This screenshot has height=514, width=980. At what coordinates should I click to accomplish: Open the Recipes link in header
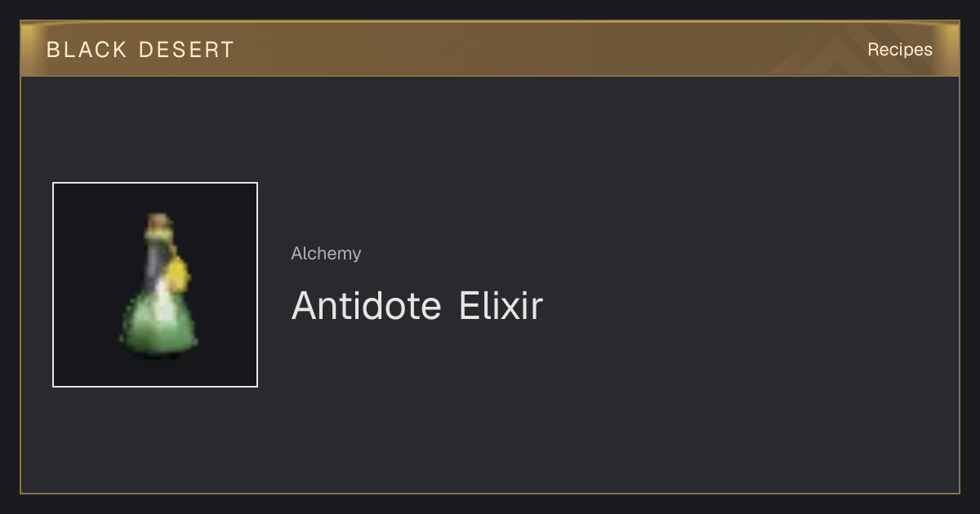[899, 50]
